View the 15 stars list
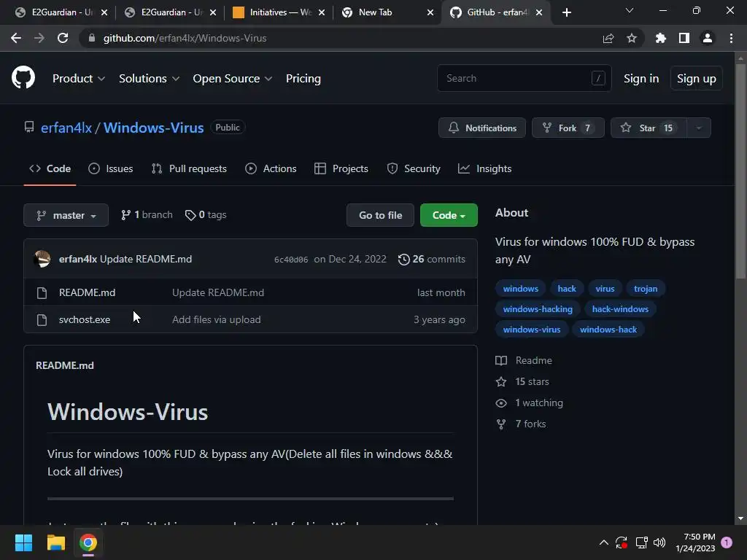Viewport: 747px width, 560px height. (x=522, y=381)
